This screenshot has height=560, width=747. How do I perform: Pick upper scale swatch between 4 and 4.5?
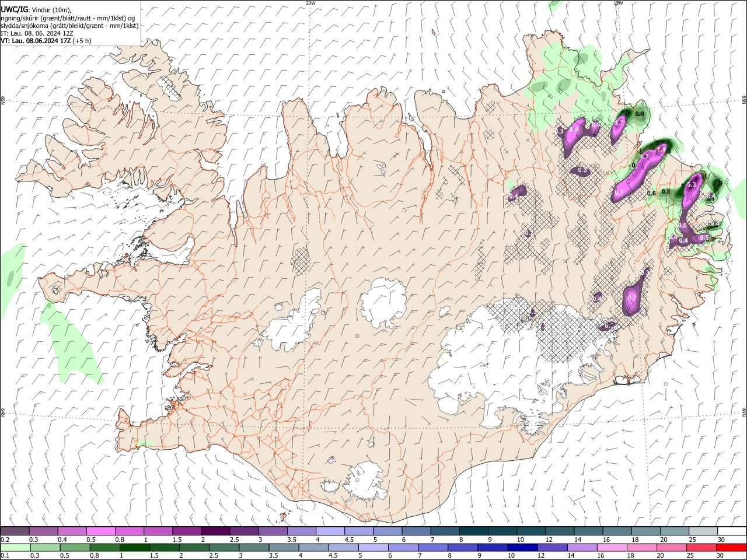coord(329,531)
